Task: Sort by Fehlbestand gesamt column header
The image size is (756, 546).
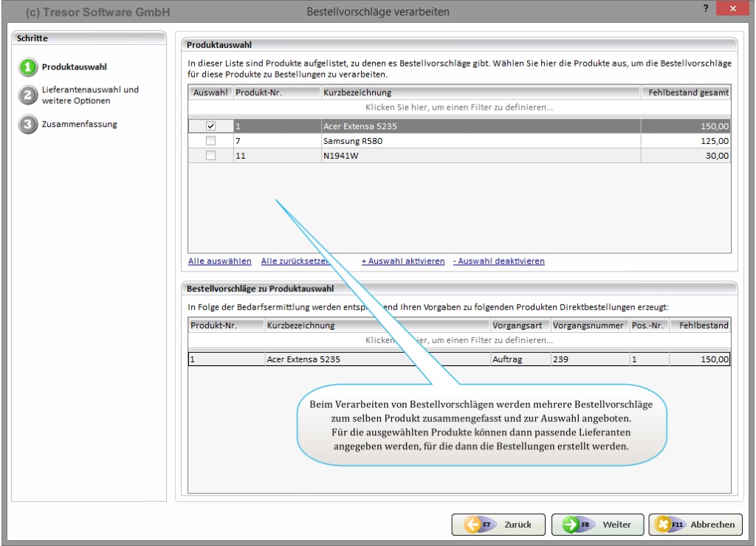Action: [687, 93]
